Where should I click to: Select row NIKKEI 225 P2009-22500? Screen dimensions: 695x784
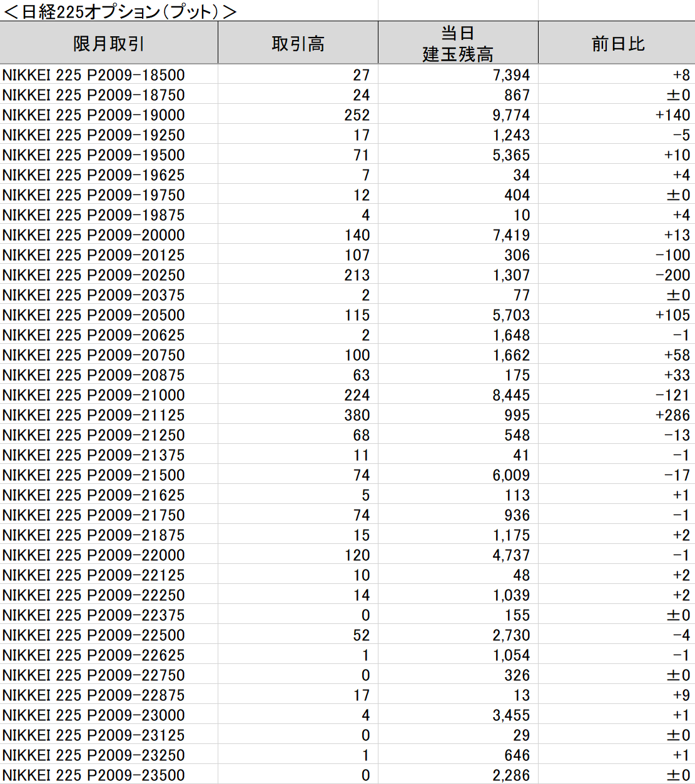coord(347,635)
